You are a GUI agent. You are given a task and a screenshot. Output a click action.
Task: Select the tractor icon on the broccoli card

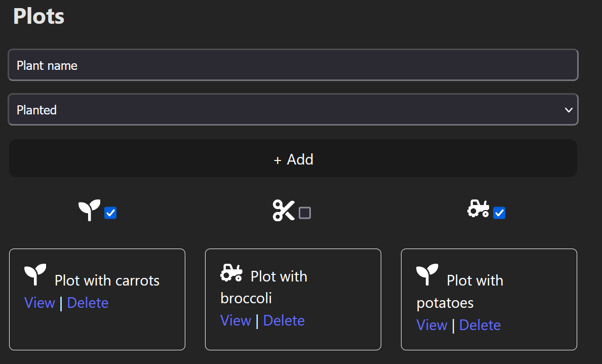tap(231, 273)
